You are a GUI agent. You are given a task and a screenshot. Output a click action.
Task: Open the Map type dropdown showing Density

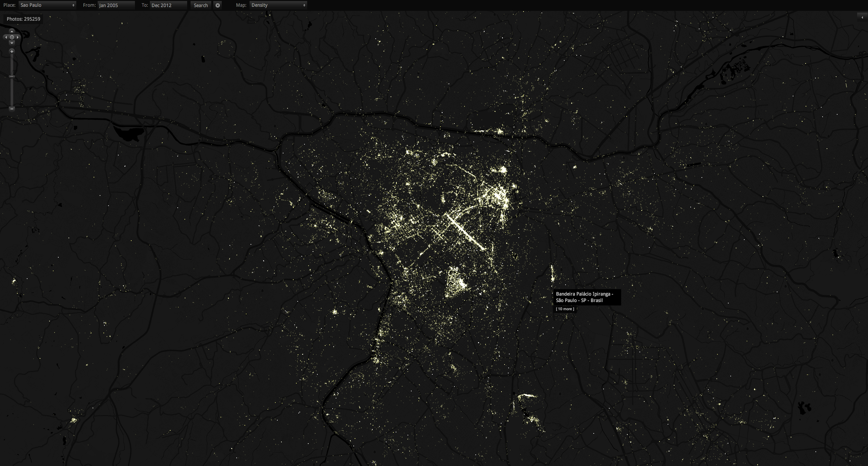click(278, 5)
